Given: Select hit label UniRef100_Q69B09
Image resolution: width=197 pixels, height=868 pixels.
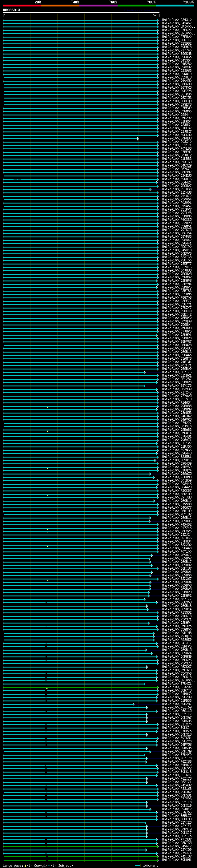Looking at the screenshot, I should click(x=177, y=369).
